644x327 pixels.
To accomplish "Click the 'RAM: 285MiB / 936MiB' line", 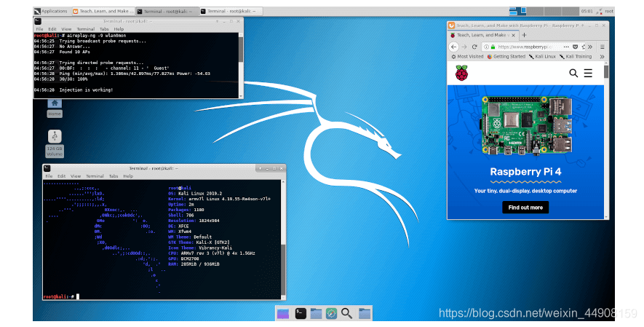I will [x=194, y=264].
